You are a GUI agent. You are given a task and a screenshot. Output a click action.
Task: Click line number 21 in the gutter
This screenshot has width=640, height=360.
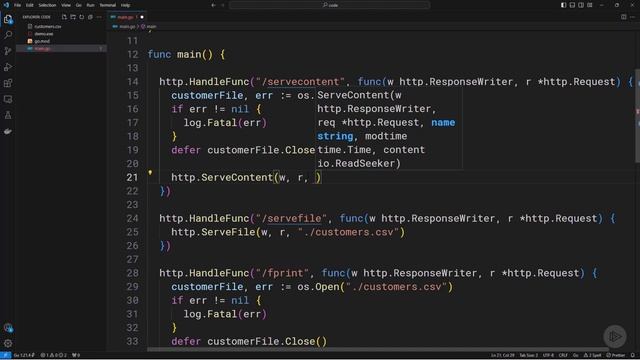[x=132, y=178]
